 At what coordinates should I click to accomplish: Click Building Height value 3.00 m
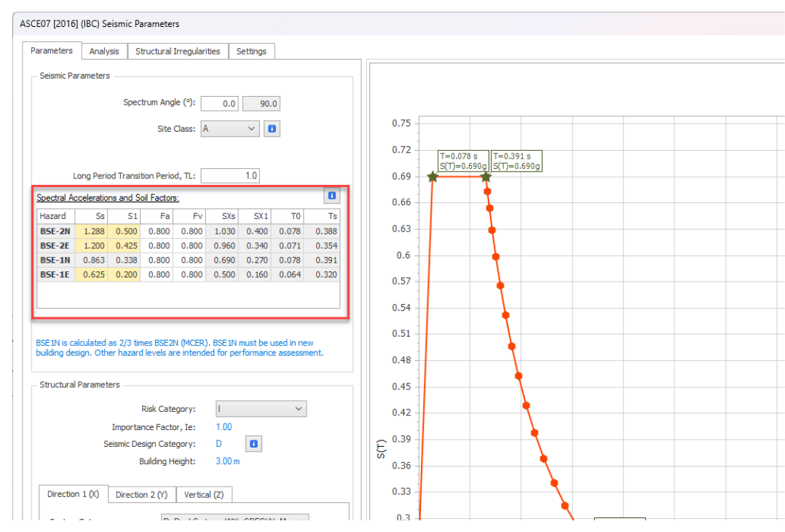tap(228, 461)
